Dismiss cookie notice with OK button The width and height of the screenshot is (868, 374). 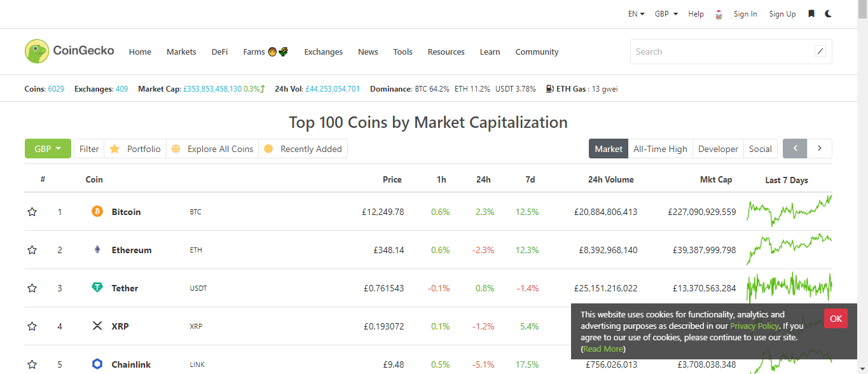click(x=836, y=319)
